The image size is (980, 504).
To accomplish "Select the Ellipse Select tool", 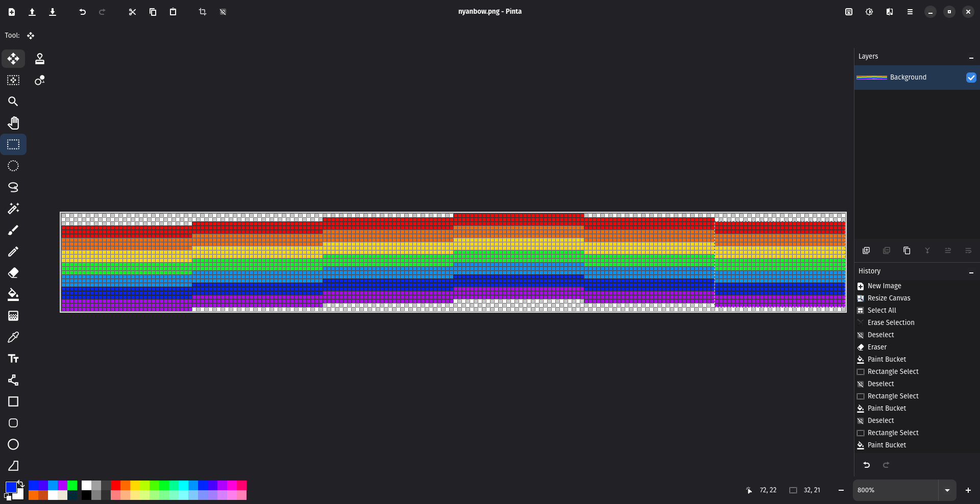I will click(13, 166).
